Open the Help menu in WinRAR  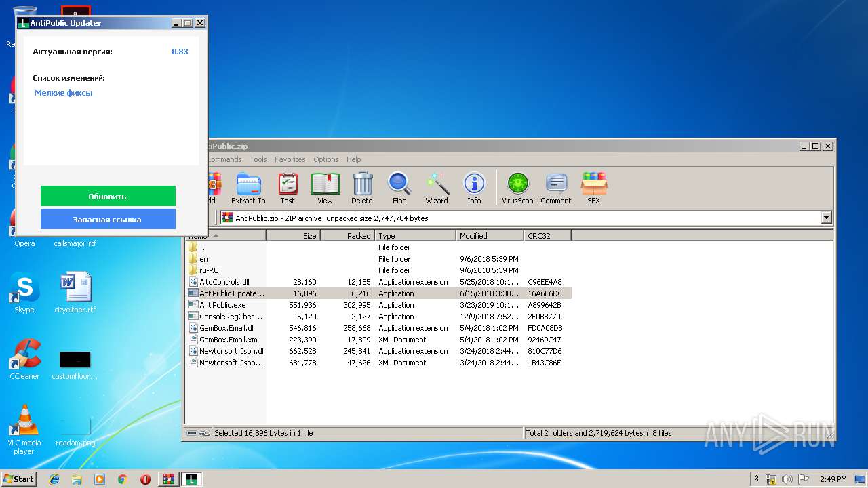click(354, 159)
